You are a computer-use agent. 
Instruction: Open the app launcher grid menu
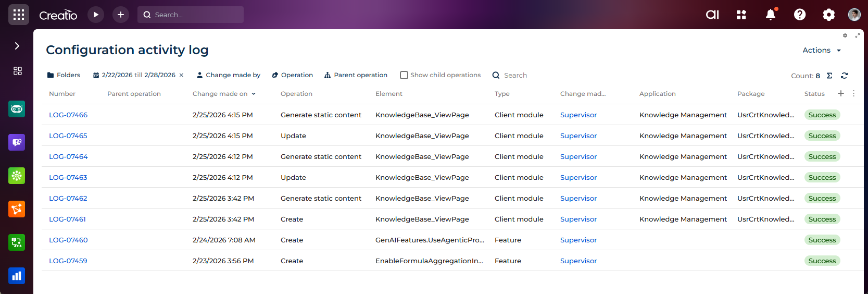(19, 15)
